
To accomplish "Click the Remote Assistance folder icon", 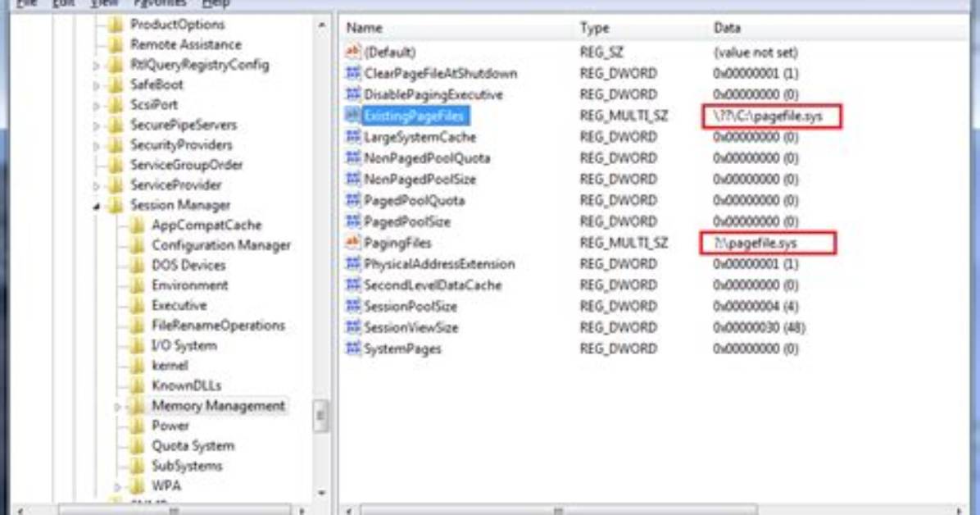I will [x=116, y=44].
